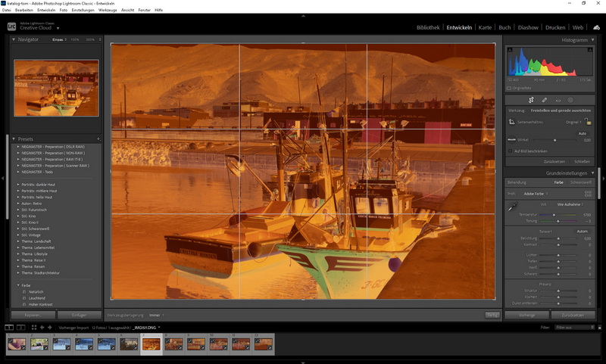
Task: Open the Entwickeln menu in menu bar
Action: pyautogui.click(x=46, y=10)
